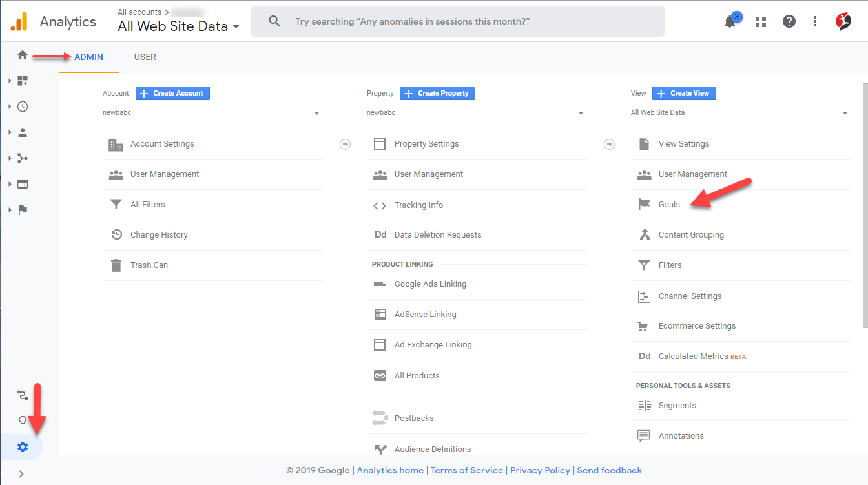
Task: Open the Home icon in the sidebar
Action: coord(22,55)
